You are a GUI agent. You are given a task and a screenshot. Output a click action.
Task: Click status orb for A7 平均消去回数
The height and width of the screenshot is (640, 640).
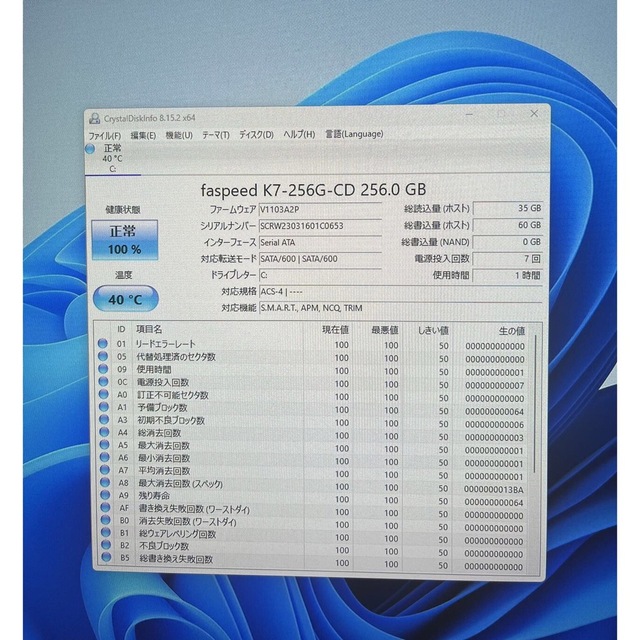(x=105, y=470)
